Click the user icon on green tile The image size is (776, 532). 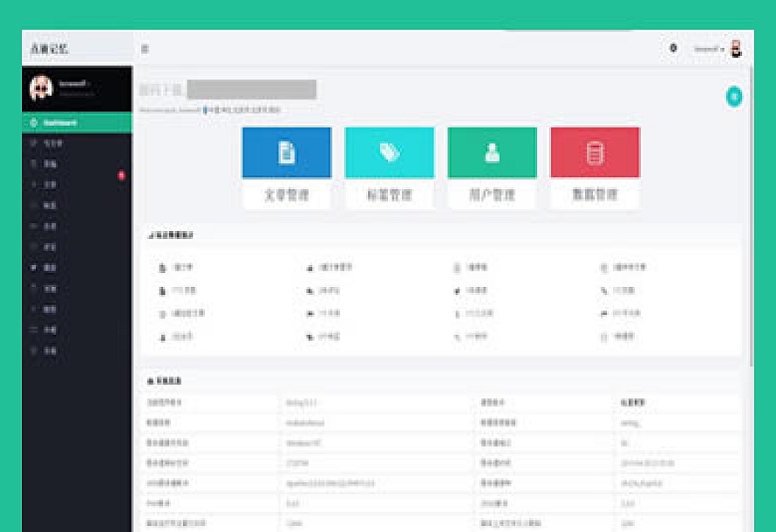point(492,153)
